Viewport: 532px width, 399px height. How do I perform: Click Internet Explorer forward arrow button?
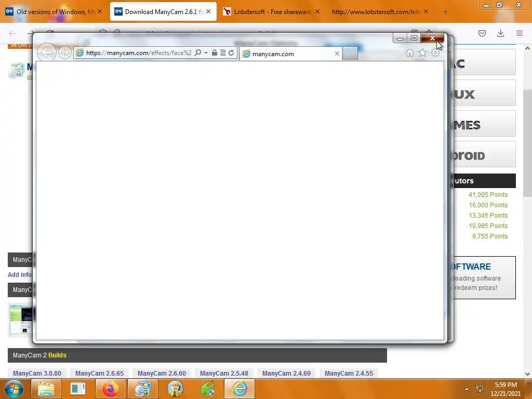[64, 53]
